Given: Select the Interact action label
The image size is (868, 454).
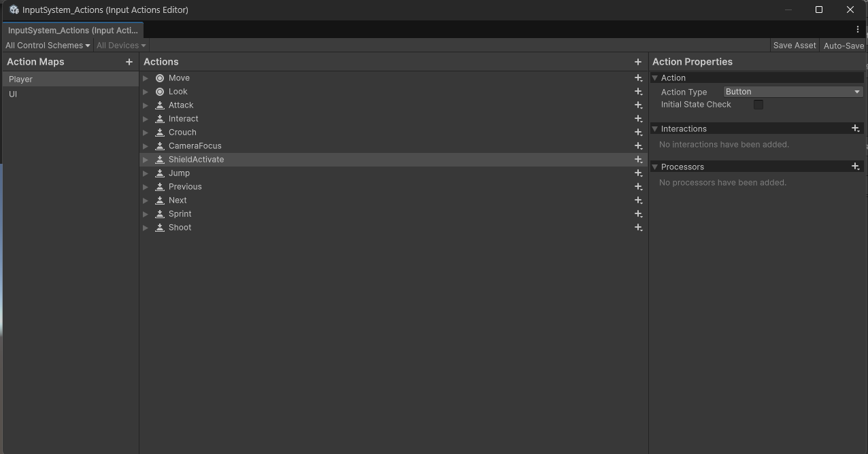Looking at the screenshot, I should pyautogui.click(x=184, y=119).
